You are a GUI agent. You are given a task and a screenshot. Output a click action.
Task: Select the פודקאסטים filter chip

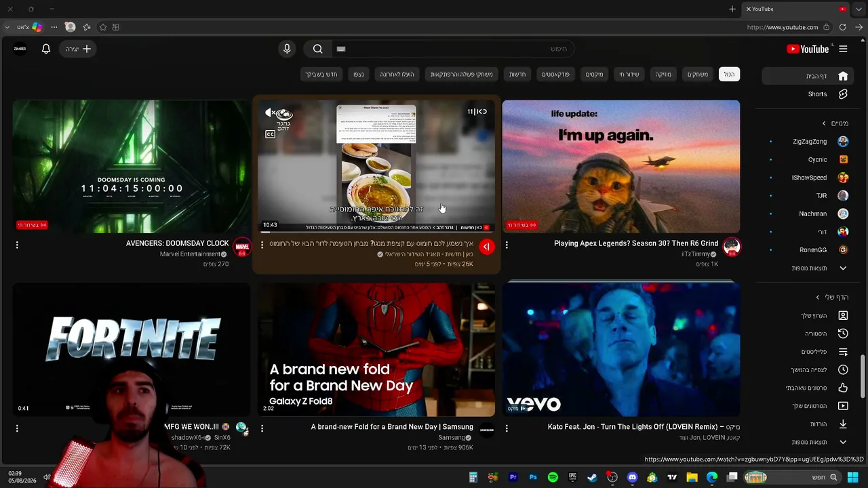tap(555, 75)
